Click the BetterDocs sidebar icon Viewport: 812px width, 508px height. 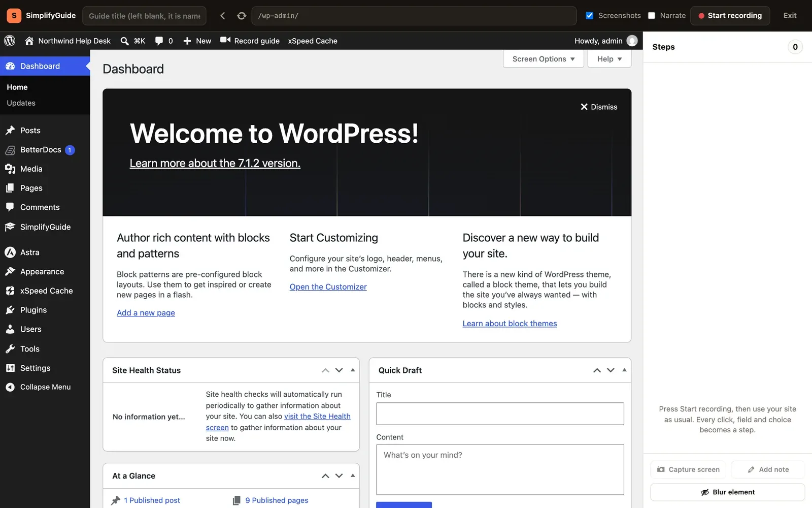click(10, 150)
